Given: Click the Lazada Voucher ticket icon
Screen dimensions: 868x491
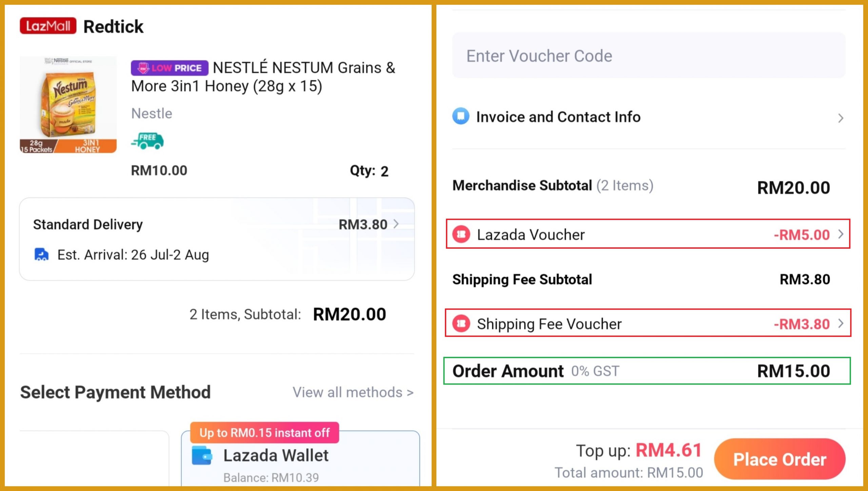Looking at the screenshot, I should click(x=461, y=234).
